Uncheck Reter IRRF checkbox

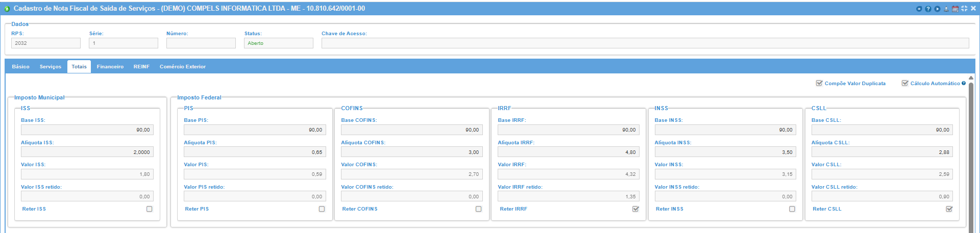coord(635,209)
